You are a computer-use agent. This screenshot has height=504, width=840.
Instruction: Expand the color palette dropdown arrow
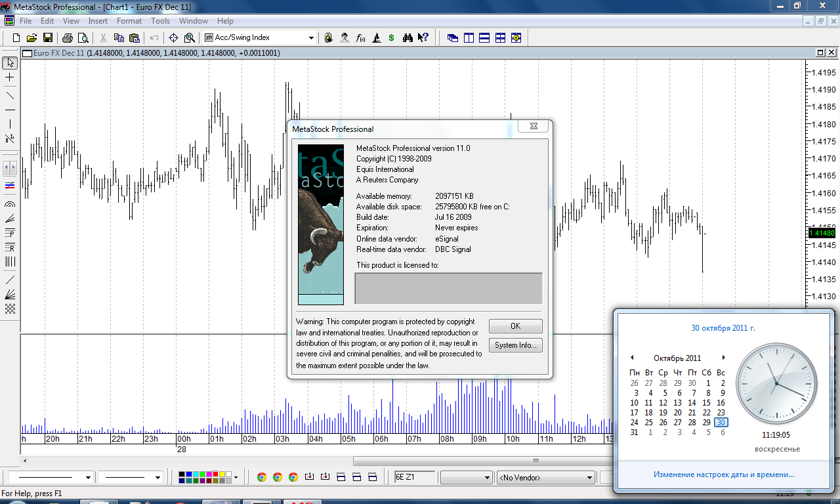236,478
